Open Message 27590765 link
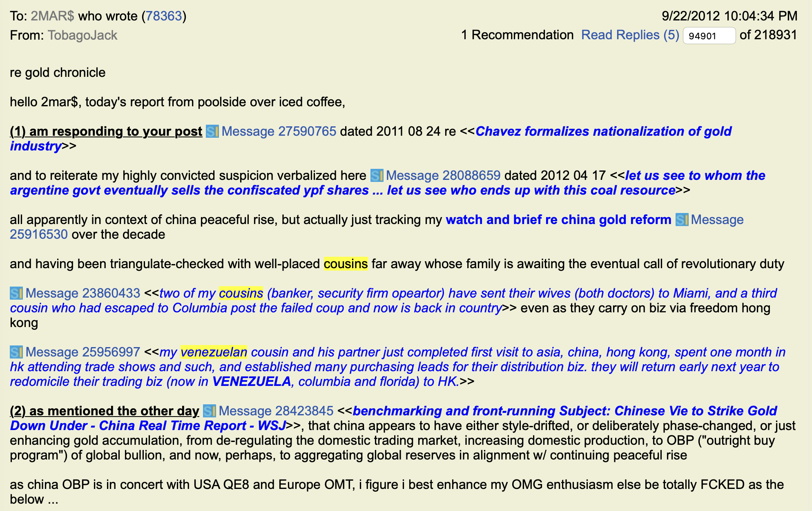Screen dimensions: 812x511 [279, 131]
